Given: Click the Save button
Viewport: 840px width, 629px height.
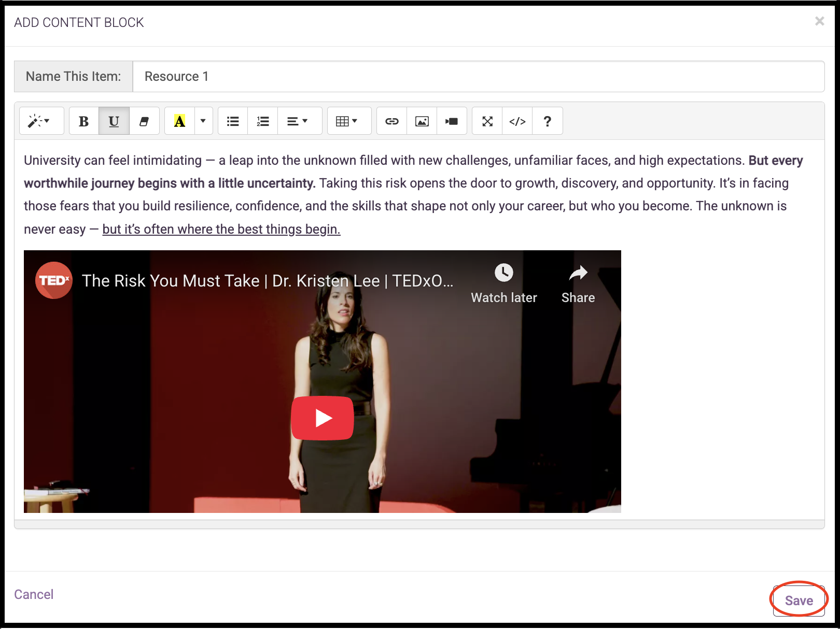Looking at the screenshot, I should coord(799,601).
